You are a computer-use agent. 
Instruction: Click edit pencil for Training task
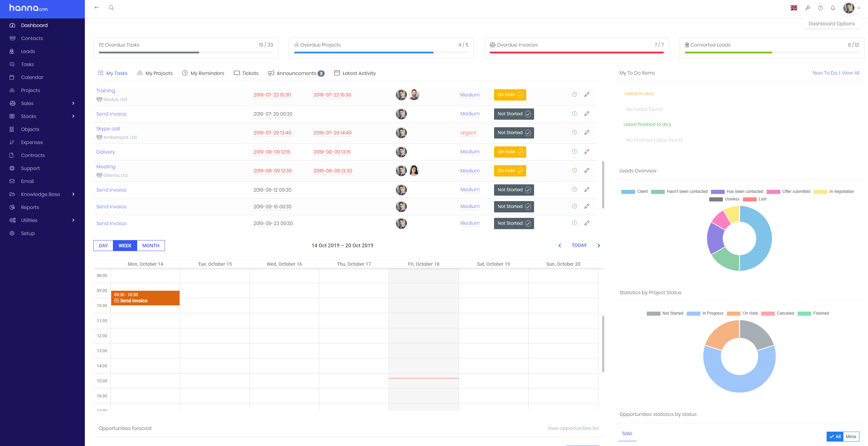coord(587,94)
